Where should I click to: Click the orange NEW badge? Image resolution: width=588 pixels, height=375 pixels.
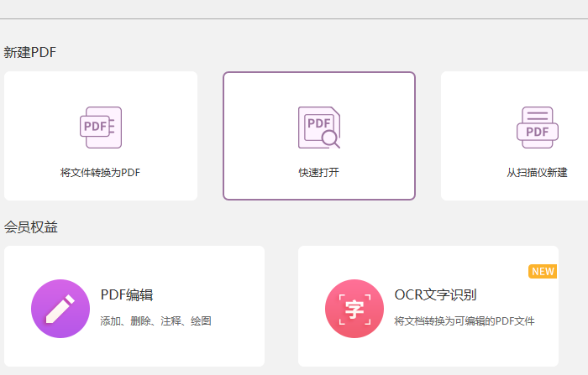pyautogui.click(x=543, y=271)
